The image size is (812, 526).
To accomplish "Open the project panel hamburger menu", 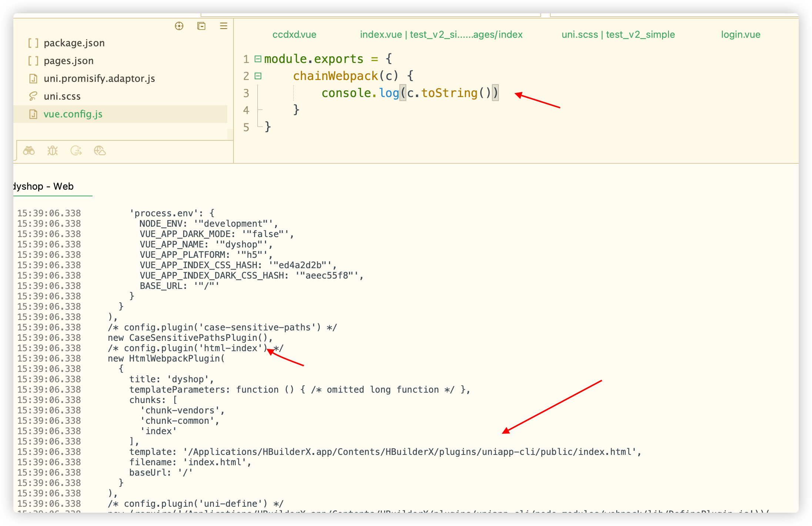I will [224, 26].
